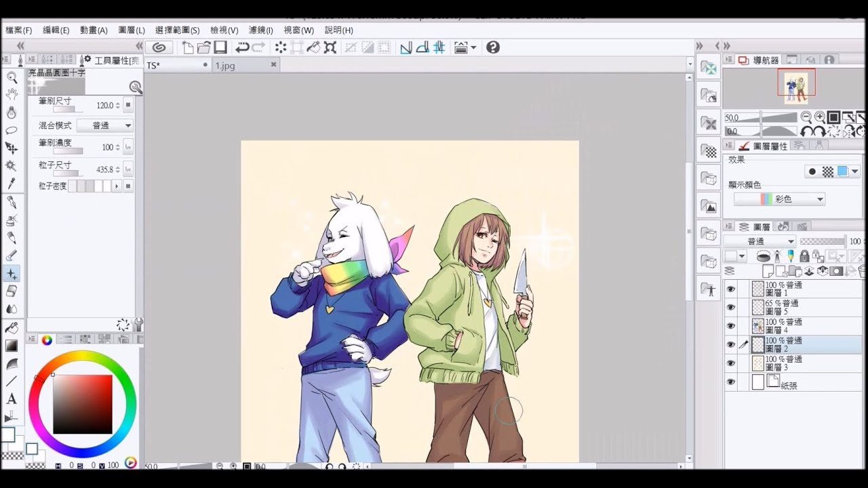Expand 粒子密度 particle density options arrow
This screenshot has height=488, width=868.
click(x=117, y=186)
